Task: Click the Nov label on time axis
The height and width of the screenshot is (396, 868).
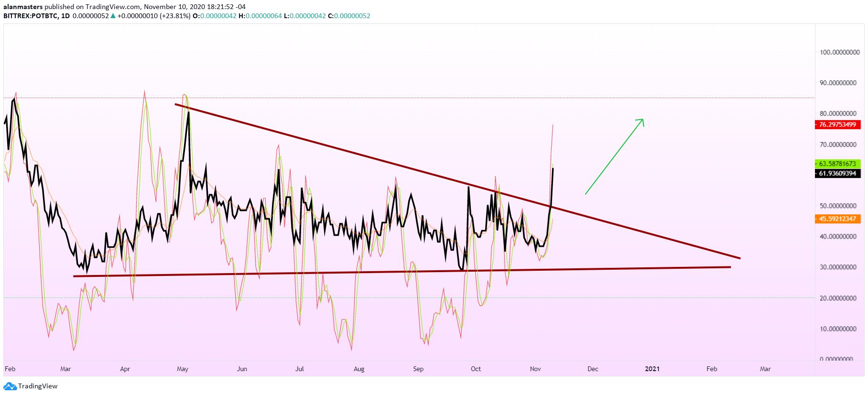Action: coord(535,369)
